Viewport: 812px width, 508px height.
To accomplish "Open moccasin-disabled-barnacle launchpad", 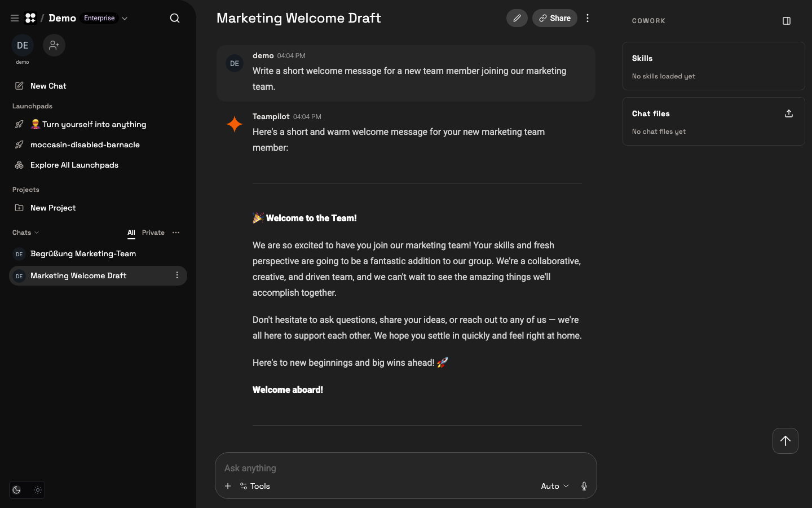I will click(x=98, y=144).
